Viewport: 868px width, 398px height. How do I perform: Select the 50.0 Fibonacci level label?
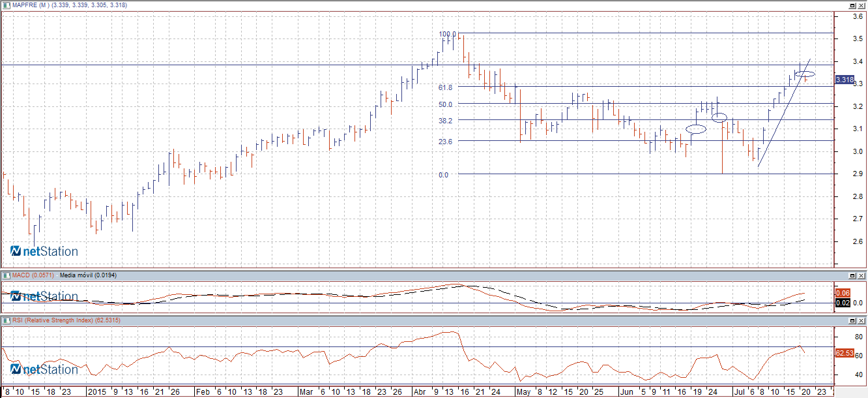point(446,104)
